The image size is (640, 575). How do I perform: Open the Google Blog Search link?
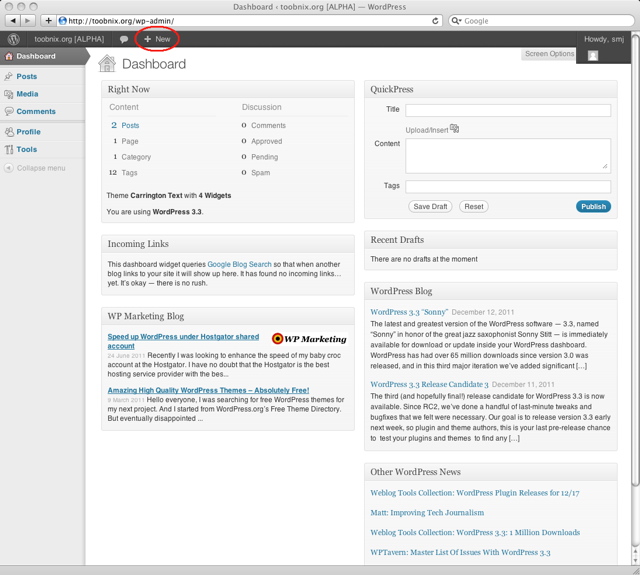point(239,264)
